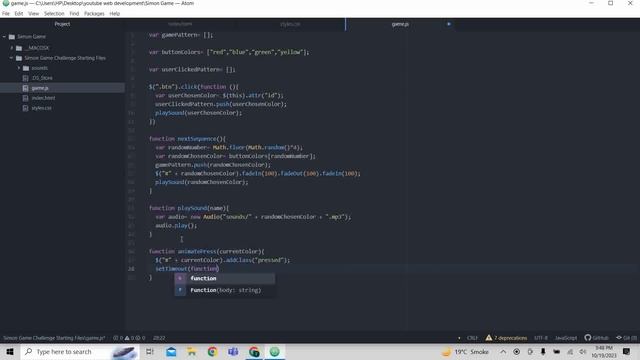The image size is (640, 360).
Task: Click the index.html file icon in tree
Action: tap(25, 98)
